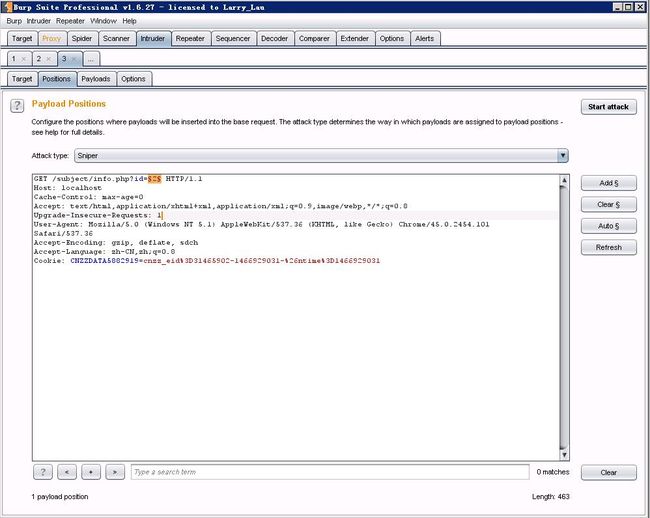Switch to the Repeater tab

(190, 39)
